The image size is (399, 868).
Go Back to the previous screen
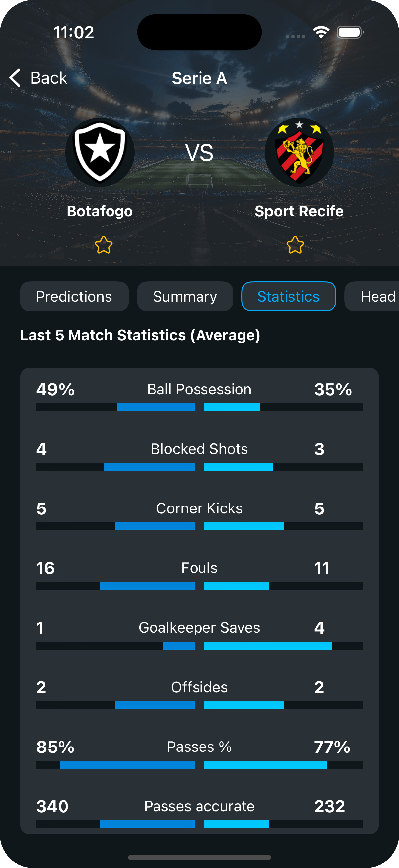pyautogui.click(x=49, y=78)
